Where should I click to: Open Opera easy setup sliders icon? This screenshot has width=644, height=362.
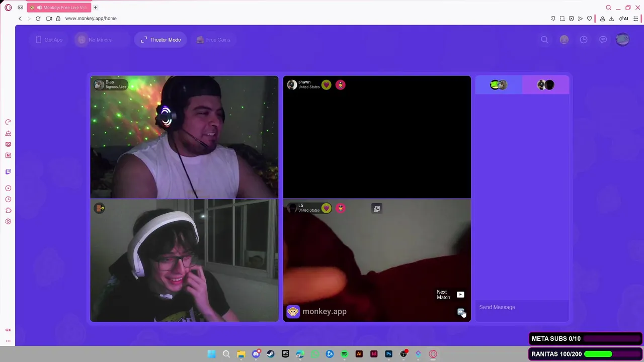tap(635, 19)
